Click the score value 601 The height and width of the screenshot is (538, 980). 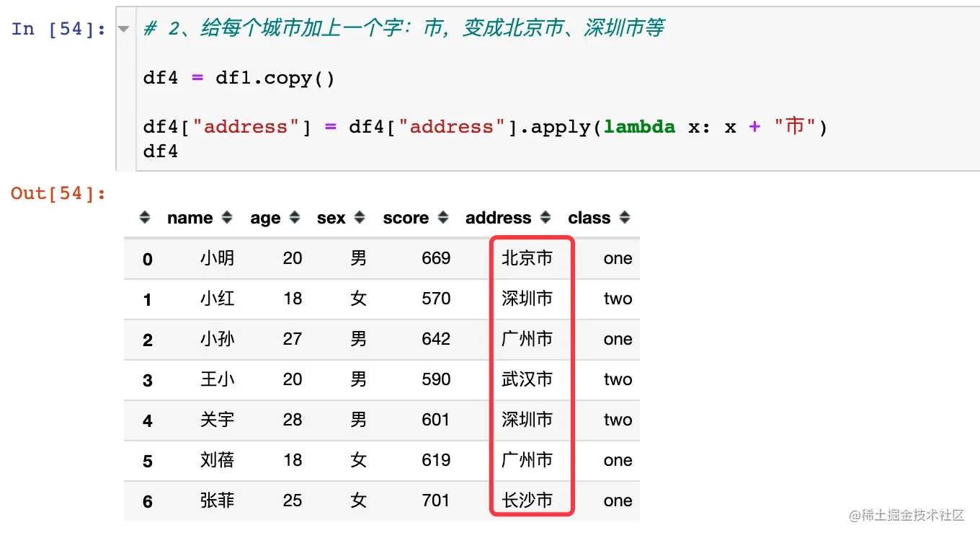pos(436,420)
